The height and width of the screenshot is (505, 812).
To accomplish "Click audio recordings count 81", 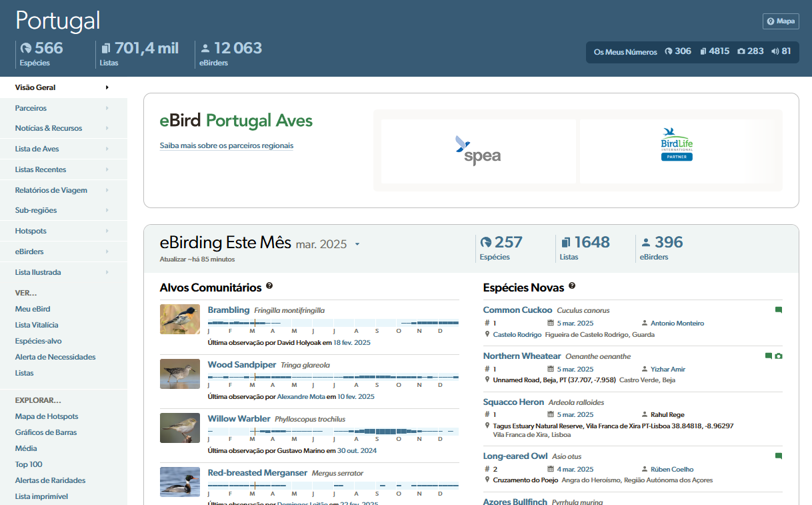I will pyautogui.click(x=781, y=51).
